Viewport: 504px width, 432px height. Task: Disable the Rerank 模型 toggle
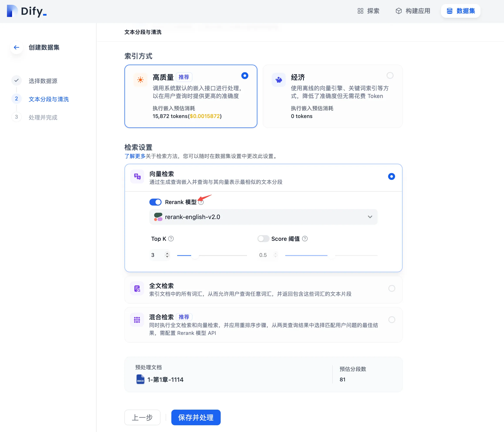tap(155, 202)
